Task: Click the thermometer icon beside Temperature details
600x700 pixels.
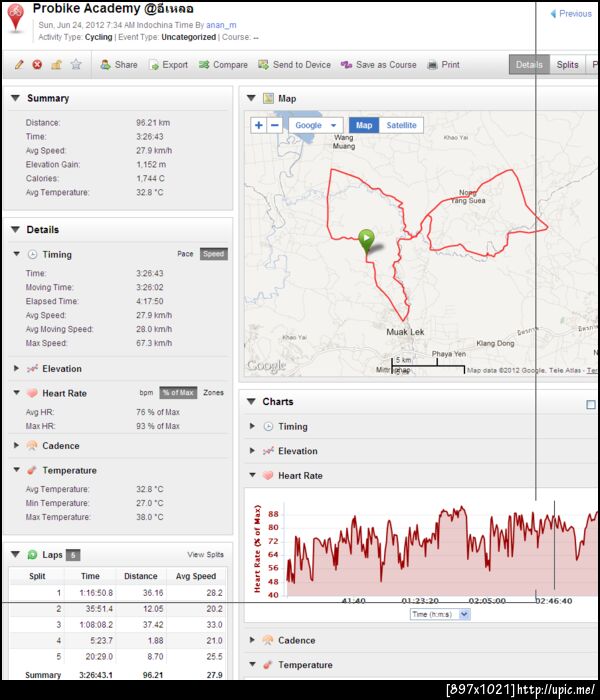Action: pos(32,470)
